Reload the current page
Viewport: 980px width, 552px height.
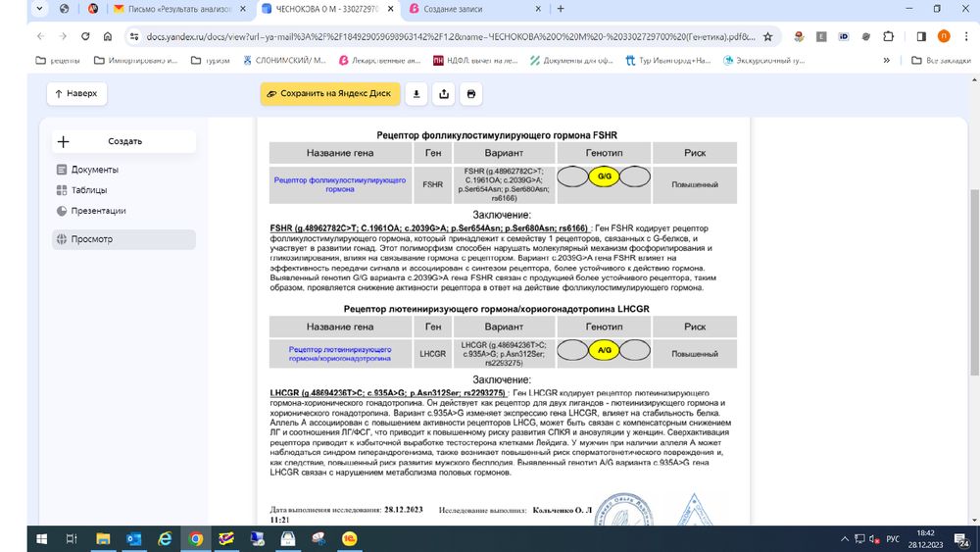[x=85, y=36]
